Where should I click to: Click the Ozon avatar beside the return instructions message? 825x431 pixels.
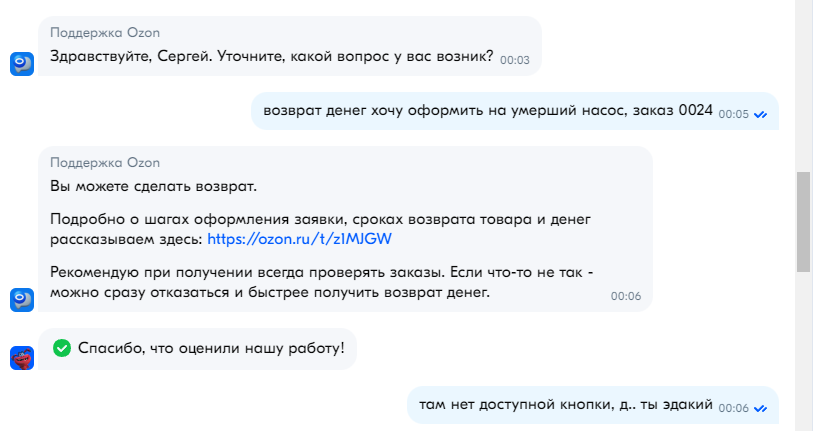tap(22, 298)
